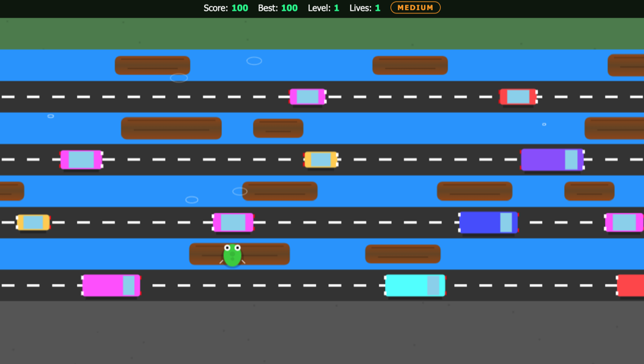
Task: Click the short log next to the longest log
Action: pyautogui.click(x=278, y=128)
